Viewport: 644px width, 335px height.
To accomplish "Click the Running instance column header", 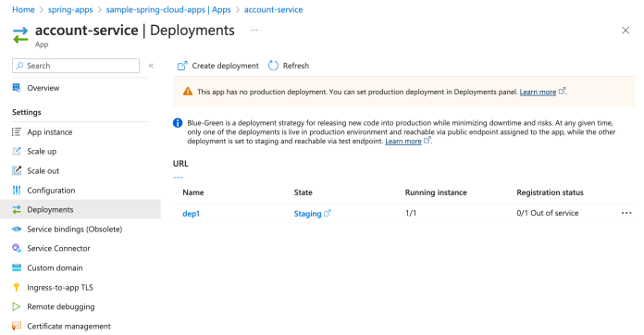I will [436, 192].
